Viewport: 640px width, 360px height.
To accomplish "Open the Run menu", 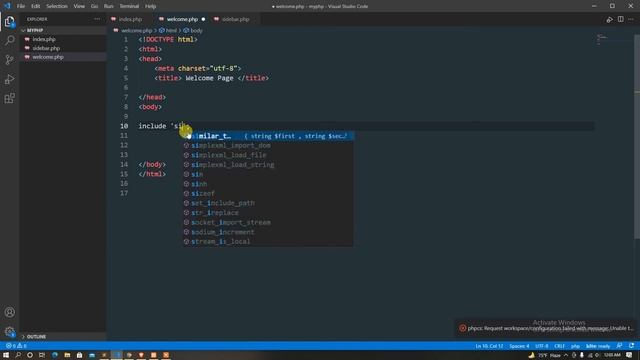I will coord(109,6).
